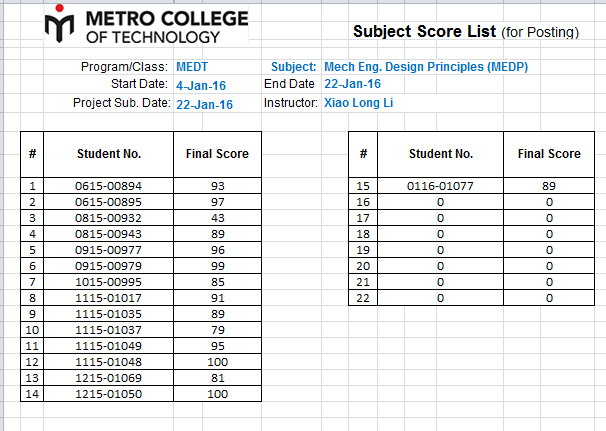Select the right table's 'Student No.' header
Viewport: 606px width, 431px height.
441,154
